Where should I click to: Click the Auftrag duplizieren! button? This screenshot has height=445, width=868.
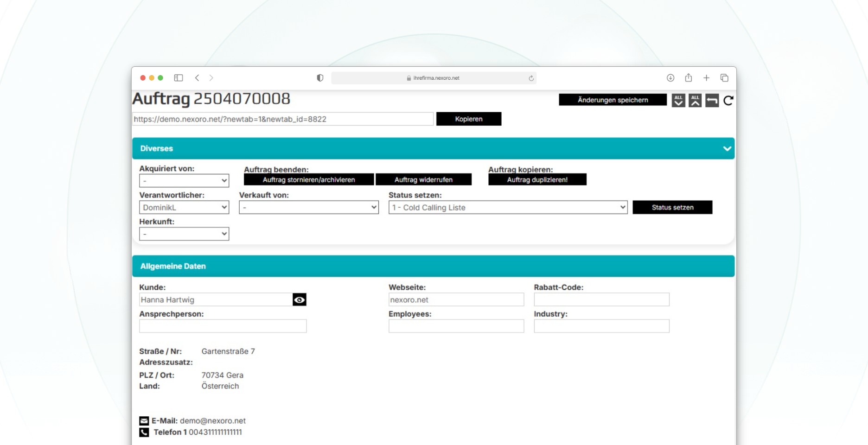pyautogui.click(x=537, y=180)
